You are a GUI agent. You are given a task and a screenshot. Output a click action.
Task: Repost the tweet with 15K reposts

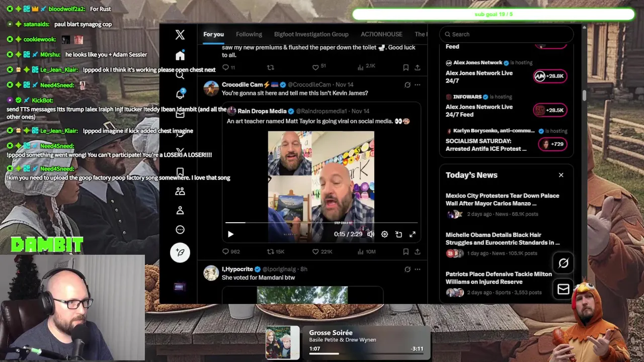click(275, 251)
